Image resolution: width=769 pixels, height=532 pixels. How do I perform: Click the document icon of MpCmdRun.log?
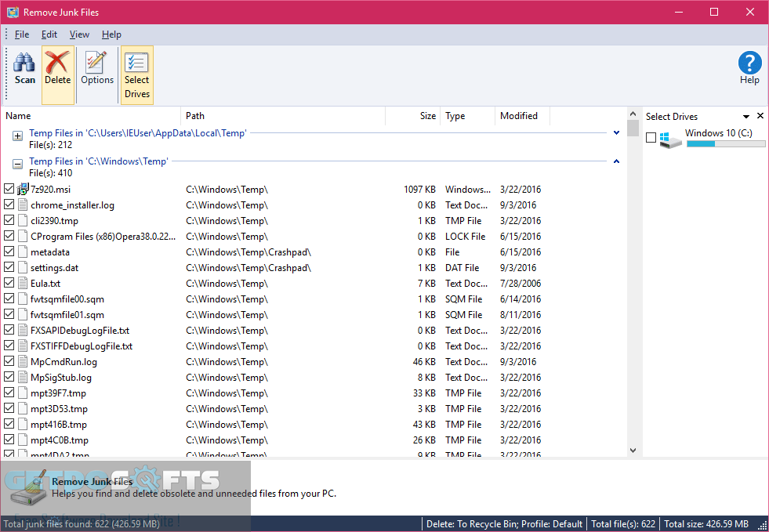(x=23, y=362)
